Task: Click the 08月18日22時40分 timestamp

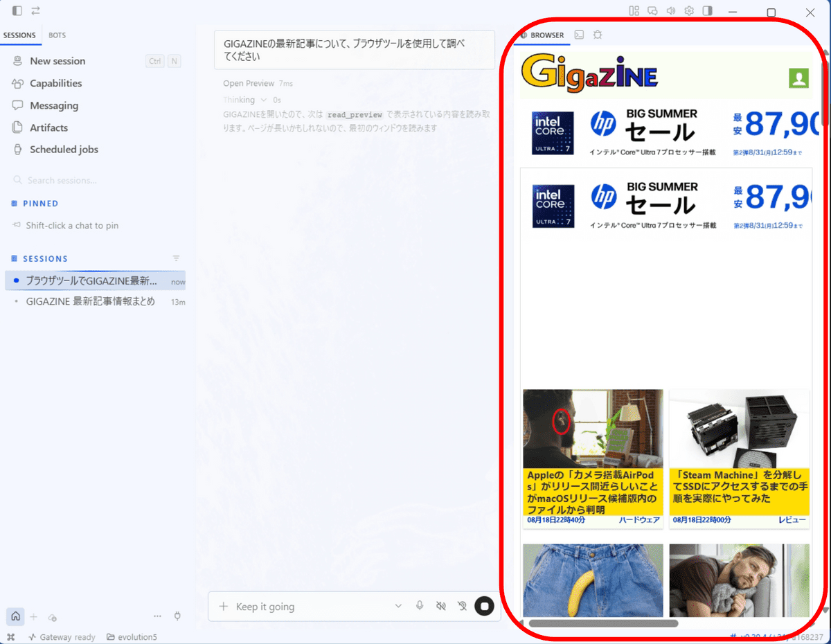Action: 556,520
